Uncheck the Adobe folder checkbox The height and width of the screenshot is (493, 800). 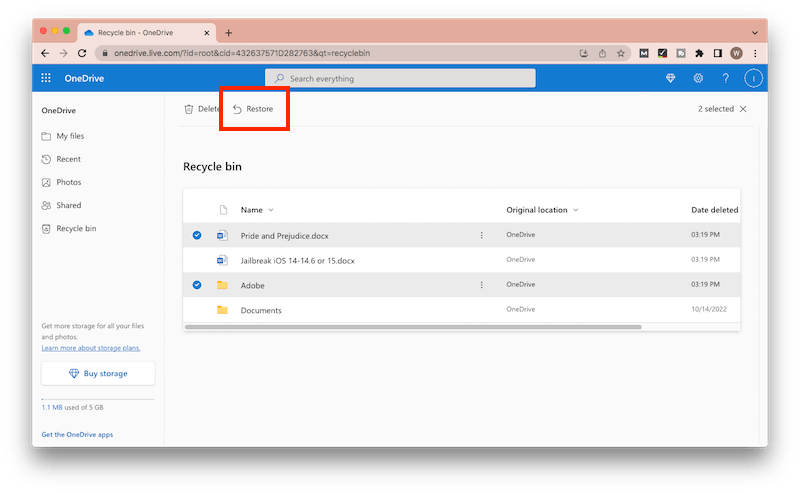[x=197, y=285]
